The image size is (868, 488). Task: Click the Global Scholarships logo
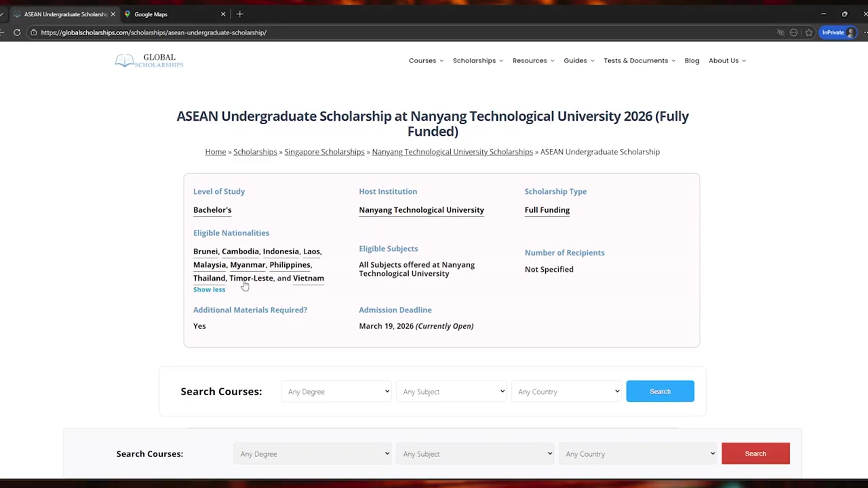pyautogui.click(x=149, y=61)
